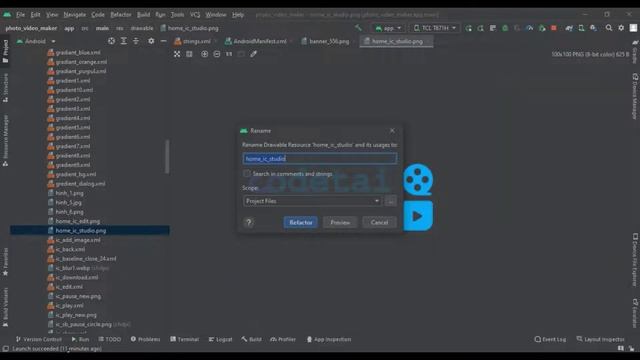Click drawable in the breadcrumb path
Screen dimensions: 640x360
(x=142, y=28)
